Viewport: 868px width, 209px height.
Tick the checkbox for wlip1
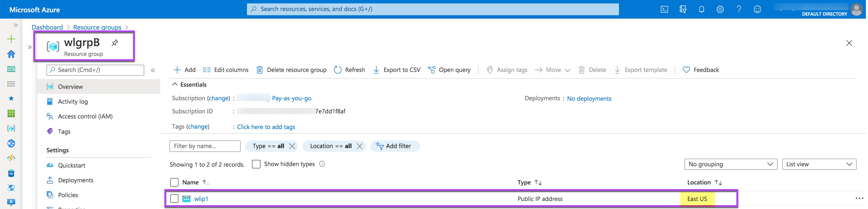click(x=174, y=199)
